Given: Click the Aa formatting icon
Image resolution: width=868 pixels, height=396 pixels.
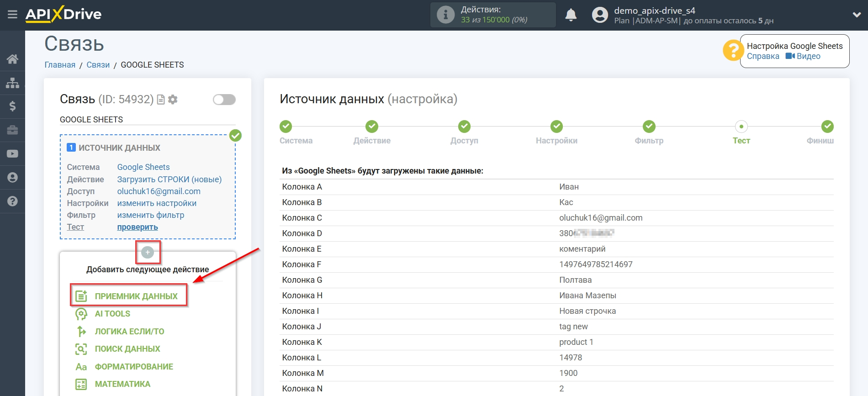Looking at the screenshot, I should point(81,367).
